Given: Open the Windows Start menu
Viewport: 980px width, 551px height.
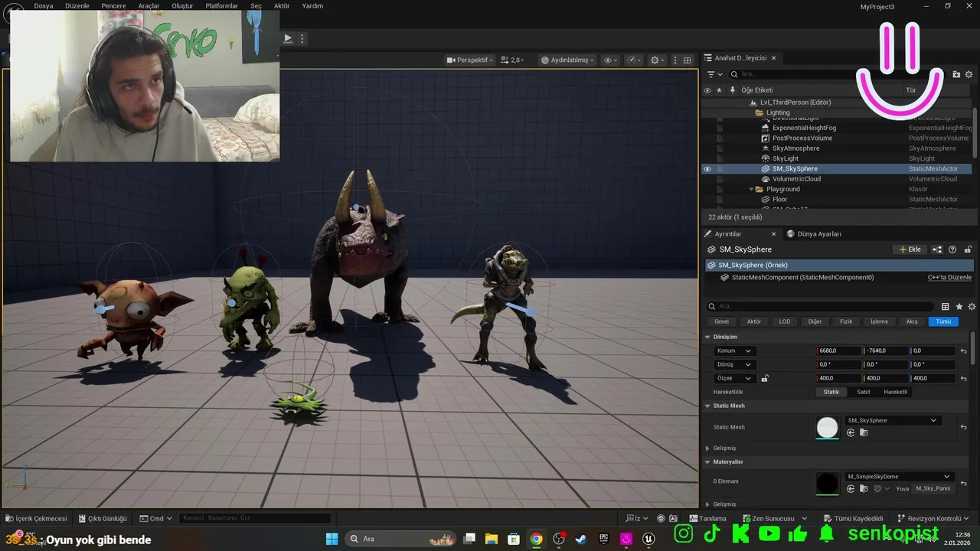Looking at the screenshot, I should click(332, 539).
